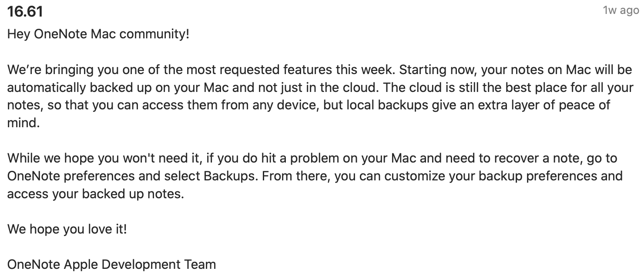Screen dimensions: 644x278
Task: Click the 'OneNote Apple Development Team' signature
Action: coord(112,264)
